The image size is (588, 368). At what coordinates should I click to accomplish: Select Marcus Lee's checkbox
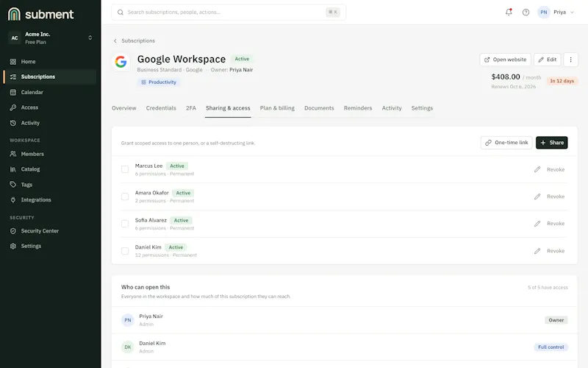125,170
